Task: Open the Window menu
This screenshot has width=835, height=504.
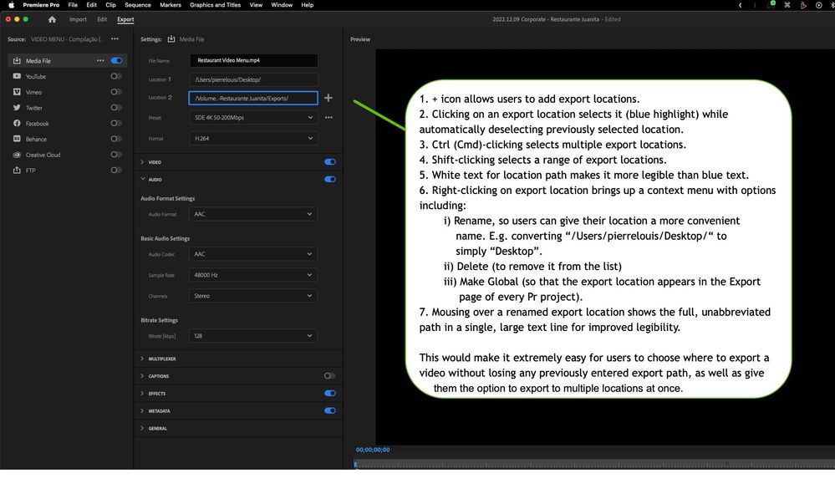Action: [282, 5]
